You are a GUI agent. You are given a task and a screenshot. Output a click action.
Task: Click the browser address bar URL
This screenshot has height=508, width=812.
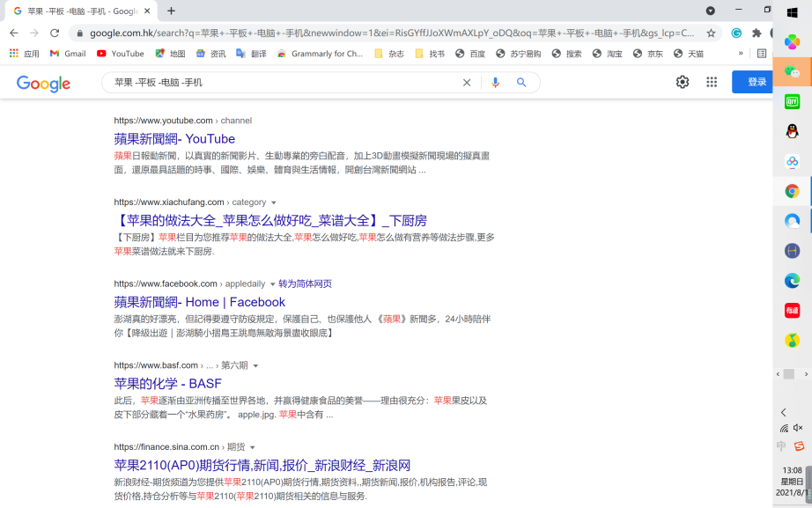click(392, 33)
